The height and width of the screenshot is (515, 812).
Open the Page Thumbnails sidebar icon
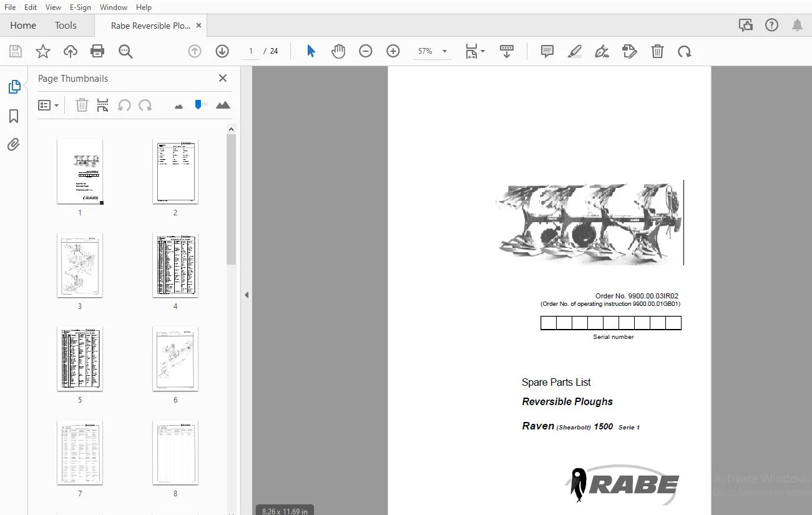pos(14,87)
